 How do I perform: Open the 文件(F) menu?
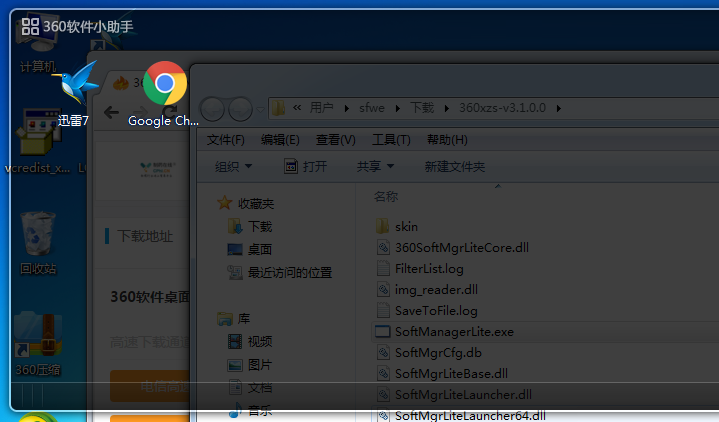tap(226, 139)
